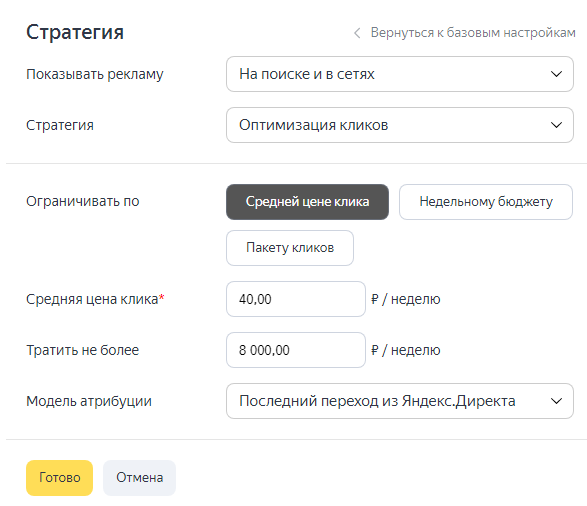The image size is (587, 506).
Task: Open the 'Оптимизация кликов' strategy dropdown
Action: coord(400,125)
